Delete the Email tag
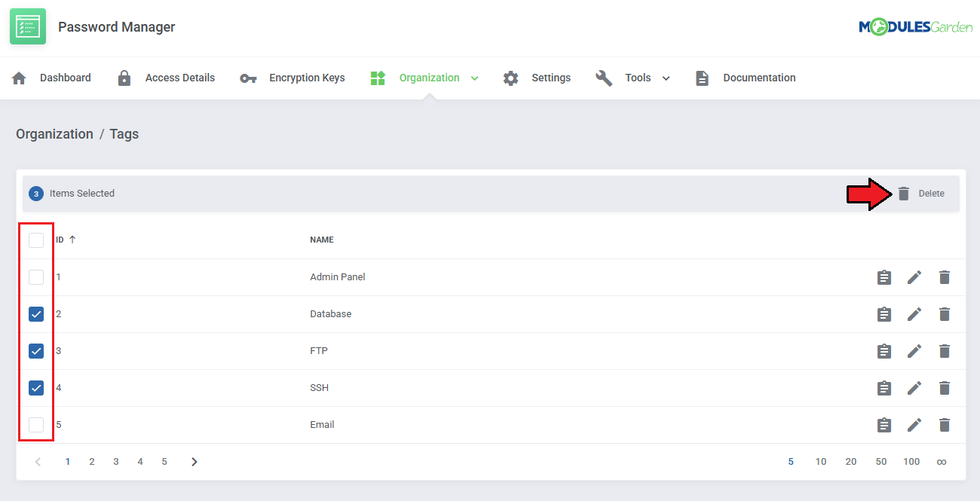The image size is (980, 501). 945,425
